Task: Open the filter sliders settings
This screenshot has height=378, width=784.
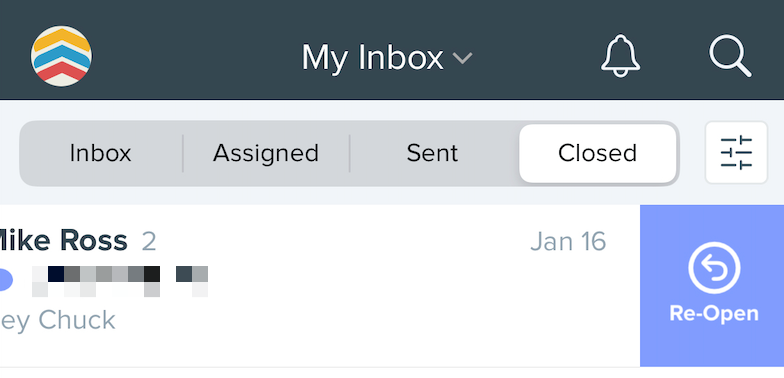Action: [x=736, y=152]
